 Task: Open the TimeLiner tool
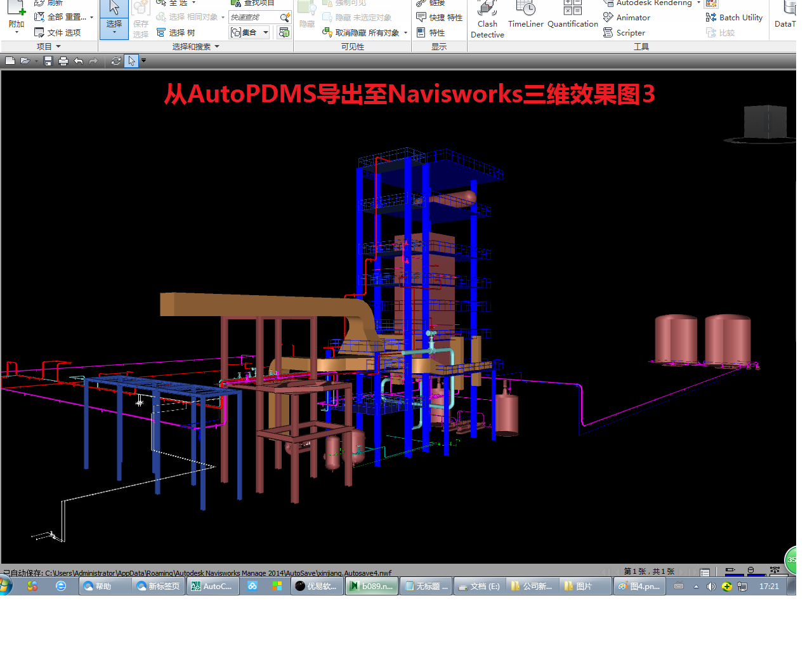(526, 15)
